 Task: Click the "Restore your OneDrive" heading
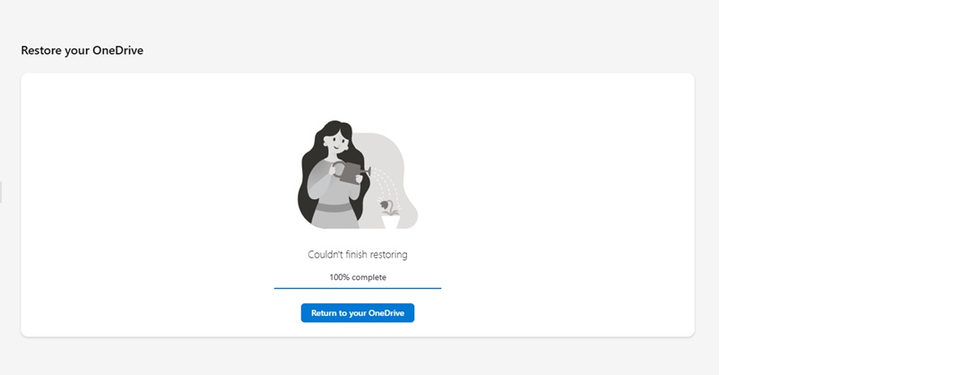tap(82, 50)
